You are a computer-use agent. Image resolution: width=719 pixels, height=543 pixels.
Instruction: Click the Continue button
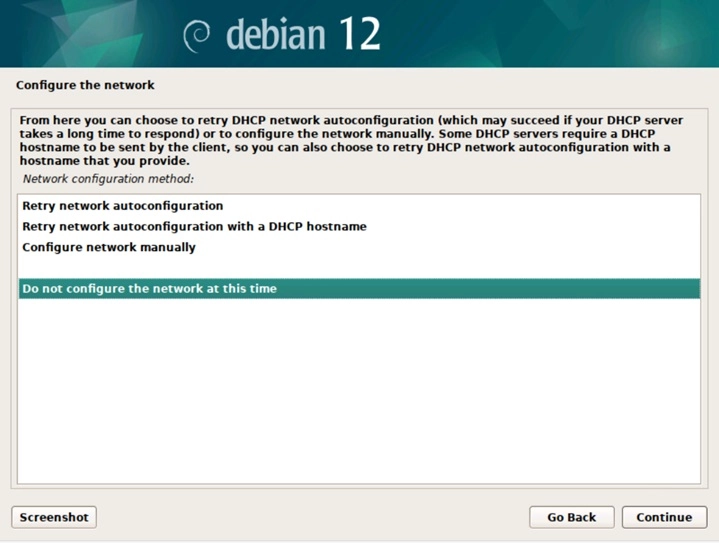(664, 517)
